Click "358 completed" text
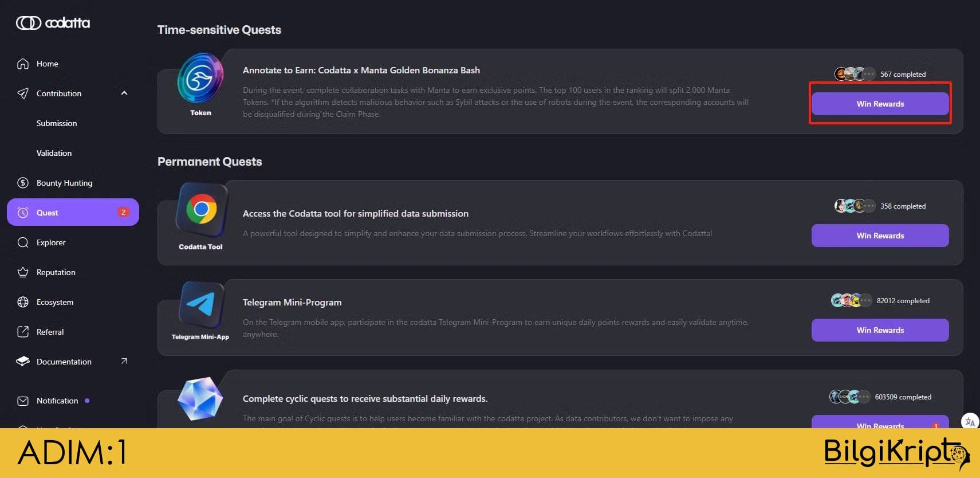The height and width of the screenshot is (478, 980). click(x=903, y=206)
